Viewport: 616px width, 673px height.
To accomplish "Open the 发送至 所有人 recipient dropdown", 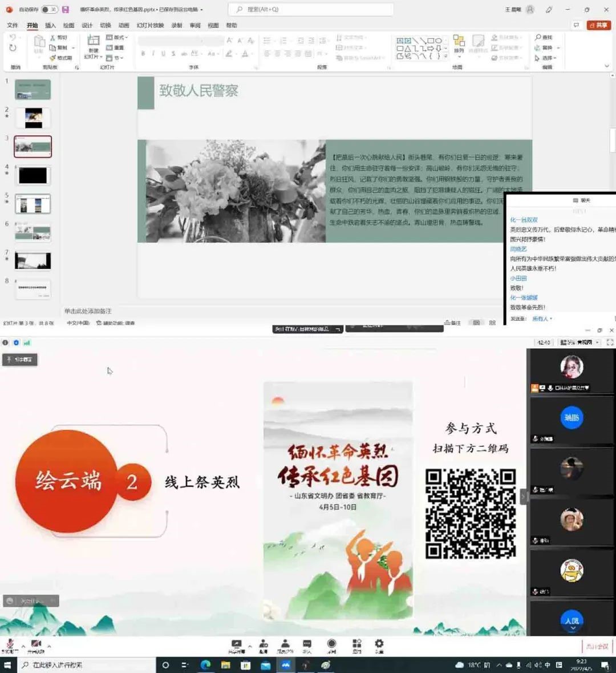I will (542, 319).
